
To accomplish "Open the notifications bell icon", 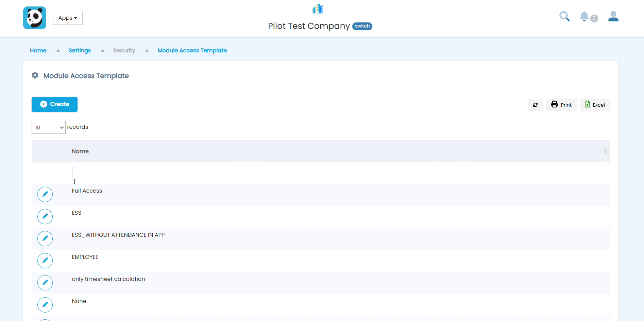I will 584,16.
